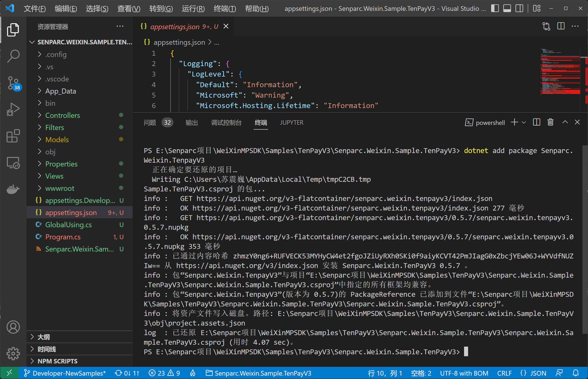
Task: Toggle the primary side bar visibility
Action: tap(495, 8)
